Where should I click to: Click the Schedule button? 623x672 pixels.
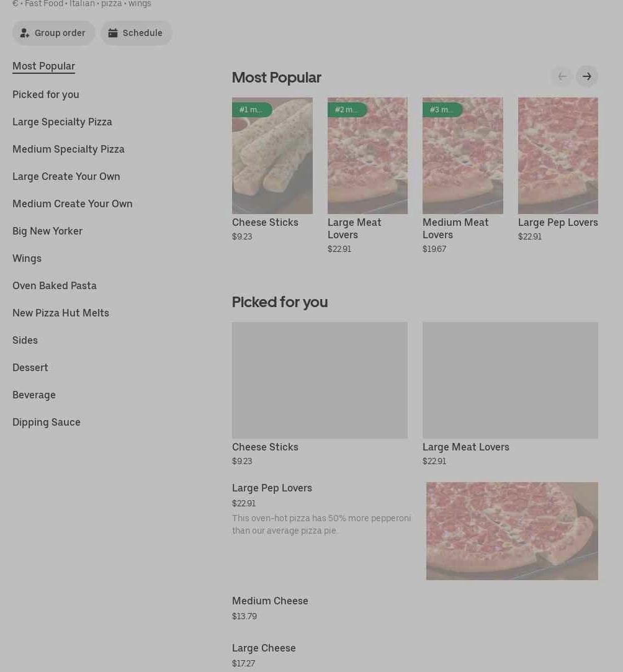tap(136, 33)
